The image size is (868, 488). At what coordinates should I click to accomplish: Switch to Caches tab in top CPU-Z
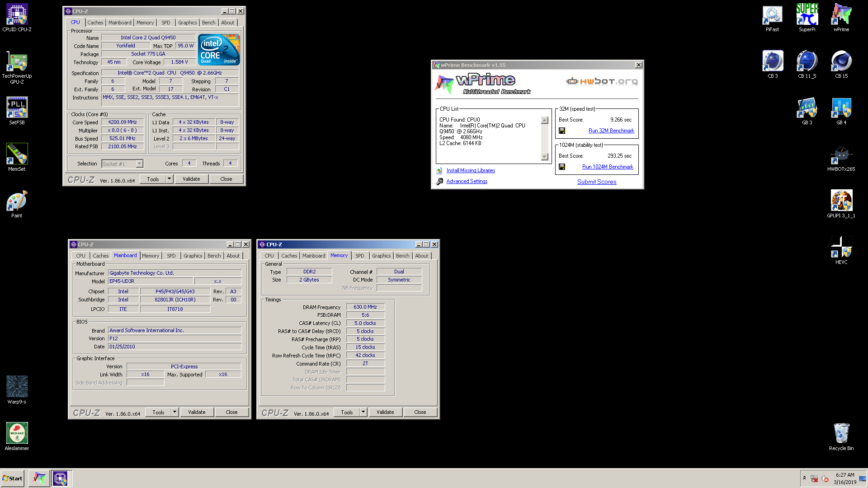95,23
